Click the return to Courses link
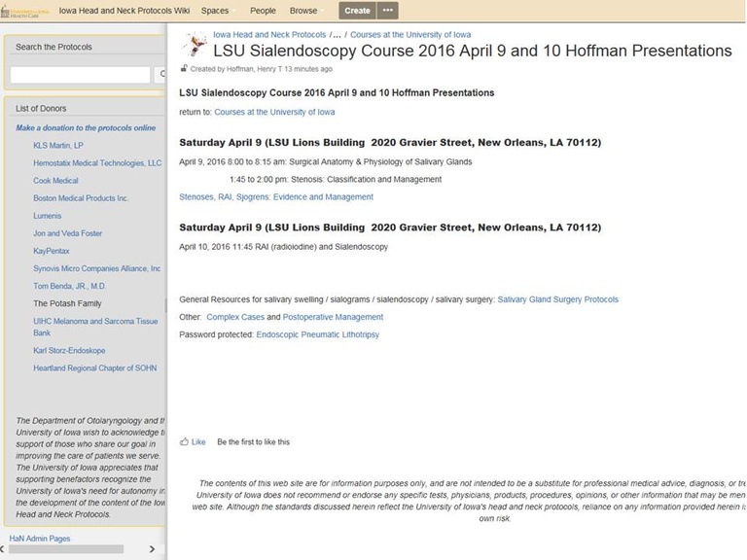This screenshot has height=560, width=747. (274, 112)
